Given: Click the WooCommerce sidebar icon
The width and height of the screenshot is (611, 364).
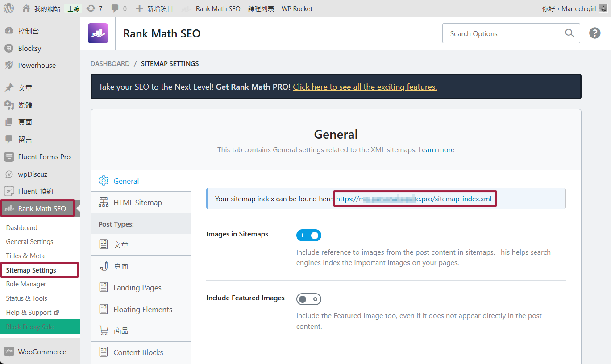Looking at the screenshot, I should point(9,352).
